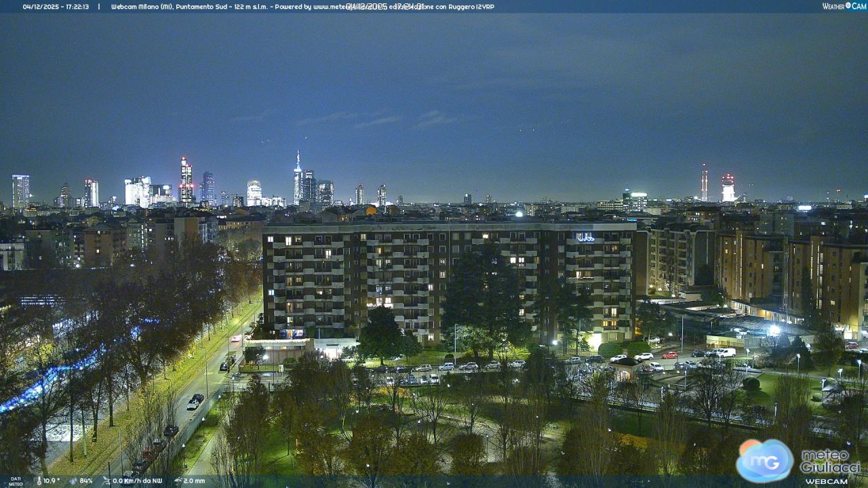Image resolution: width=868 pixels, height=488 pixels.
Task: Click the lit sign atop the apartment building
Action: (x=585, y=237)
